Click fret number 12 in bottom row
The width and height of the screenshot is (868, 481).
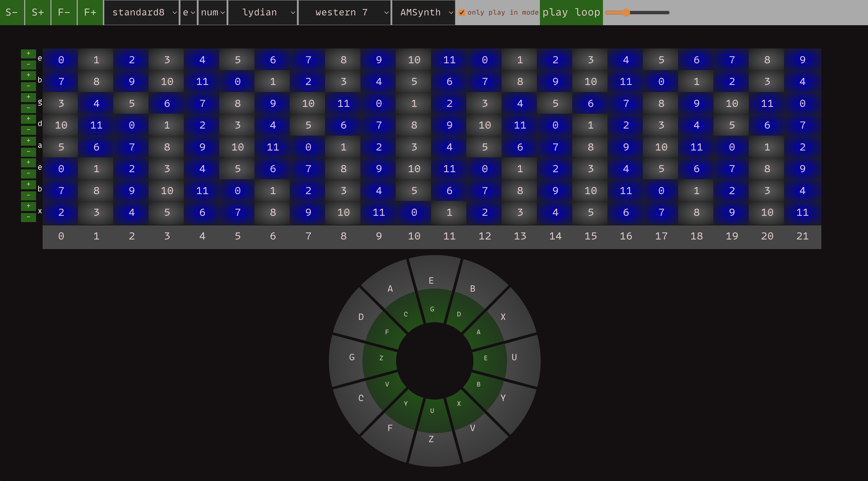click(484, 236)
